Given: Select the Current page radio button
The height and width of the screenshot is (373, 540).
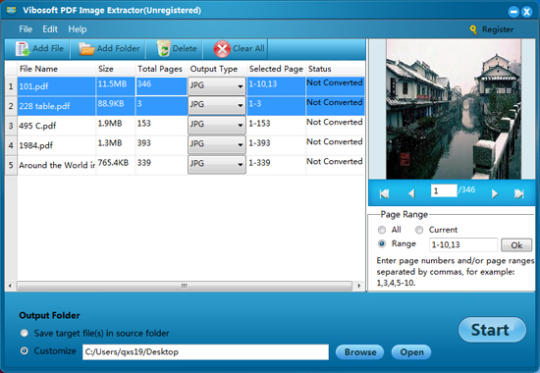Looking at the screenshot, I should (x=419, y=230).
